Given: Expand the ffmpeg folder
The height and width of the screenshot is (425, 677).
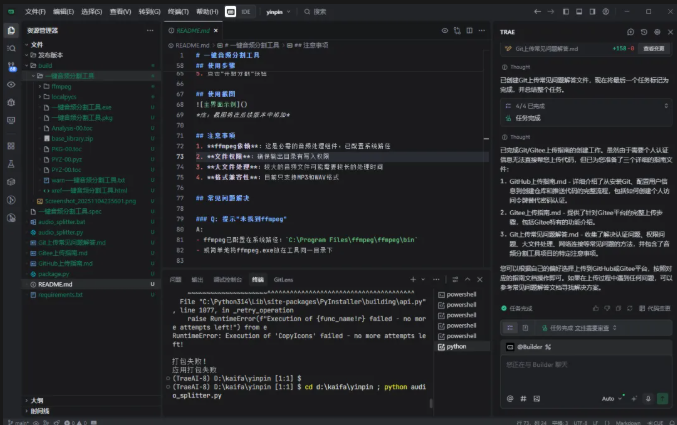Looking at the screenshot, I should 60,86.
